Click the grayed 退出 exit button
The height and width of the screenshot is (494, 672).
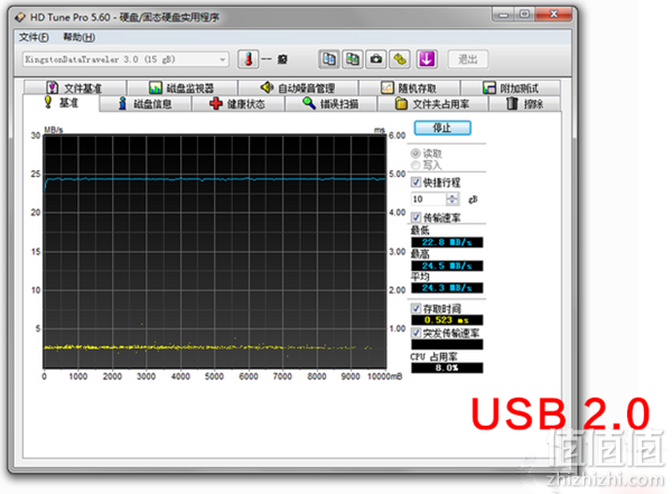[x=468, y=59]
